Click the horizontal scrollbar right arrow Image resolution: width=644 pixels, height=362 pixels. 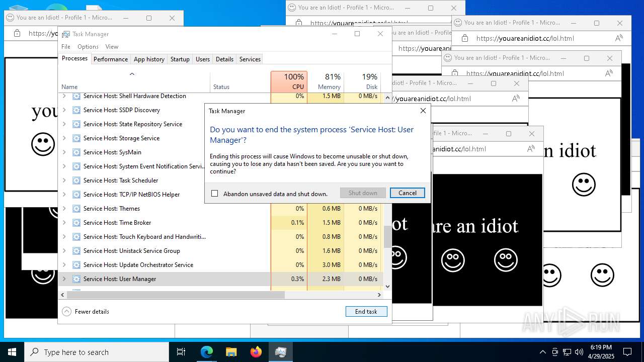[x=380, y=295]
